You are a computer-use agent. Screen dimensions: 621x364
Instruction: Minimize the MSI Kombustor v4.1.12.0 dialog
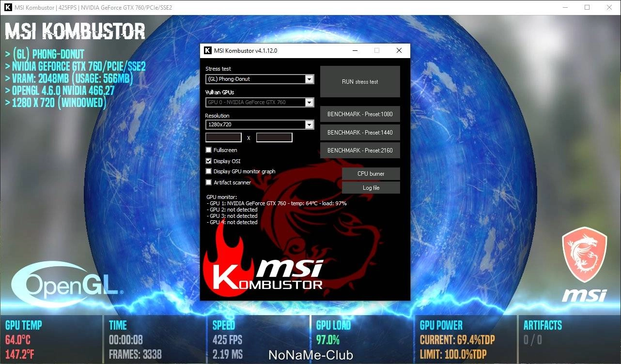point(355,50)
